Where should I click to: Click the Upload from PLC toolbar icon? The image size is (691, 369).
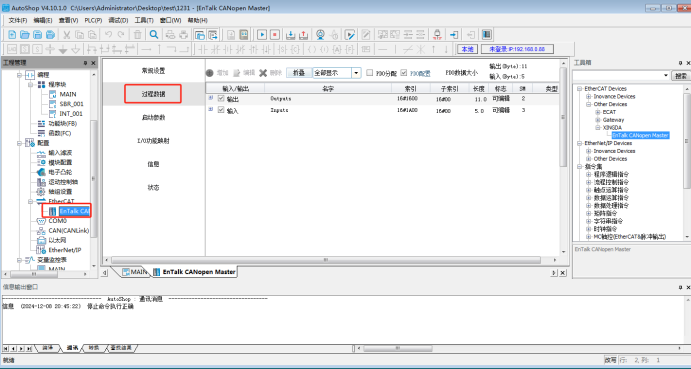pyautogui.click(x=304, y=34)
